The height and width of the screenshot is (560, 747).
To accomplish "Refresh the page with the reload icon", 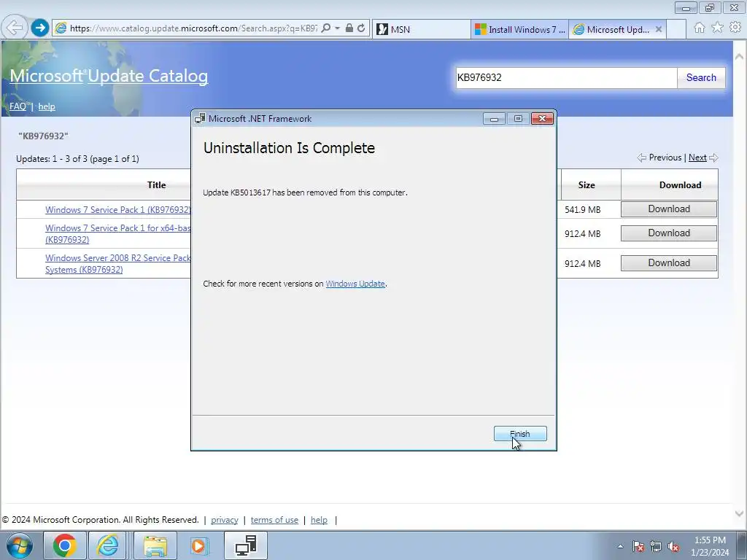I will pos(362,28).
